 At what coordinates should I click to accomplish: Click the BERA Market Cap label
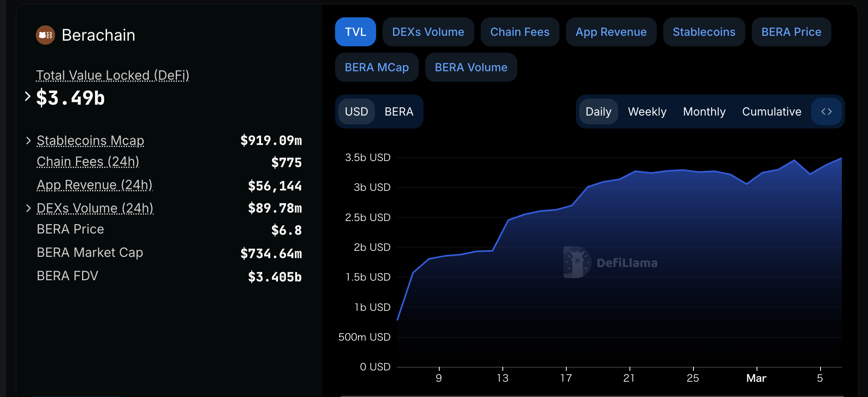point(90,252)
